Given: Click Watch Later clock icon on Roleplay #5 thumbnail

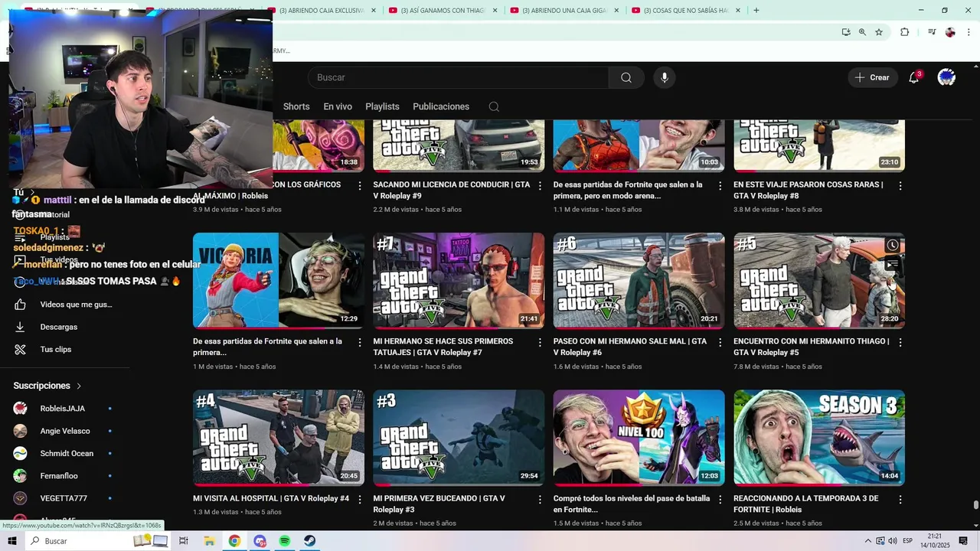Looking at the screenshot, I should (x=893, y=245).
